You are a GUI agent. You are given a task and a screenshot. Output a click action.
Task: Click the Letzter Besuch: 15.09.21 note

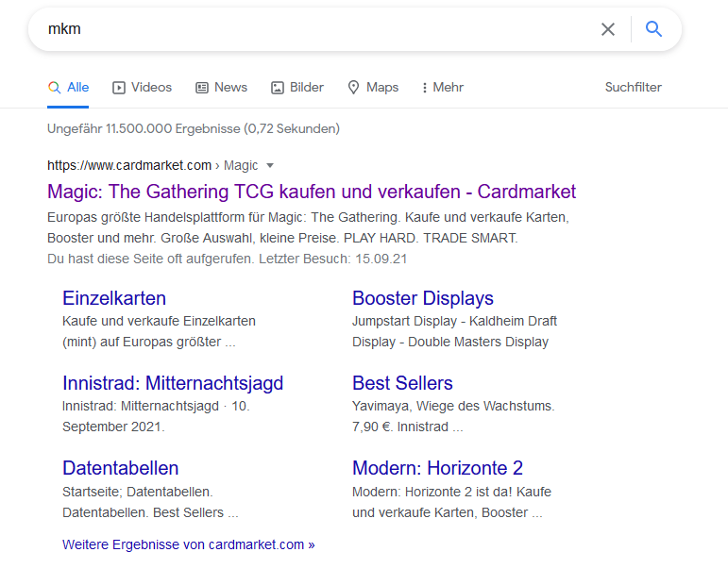333,259
